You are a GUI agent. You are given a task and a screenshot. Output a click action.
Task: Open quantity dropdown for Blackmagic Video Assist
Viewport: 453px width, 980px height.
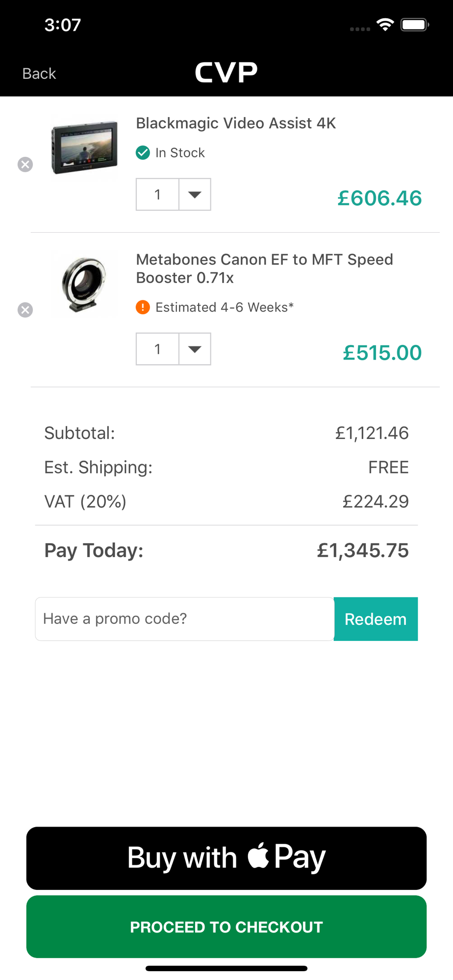point(195,195)
